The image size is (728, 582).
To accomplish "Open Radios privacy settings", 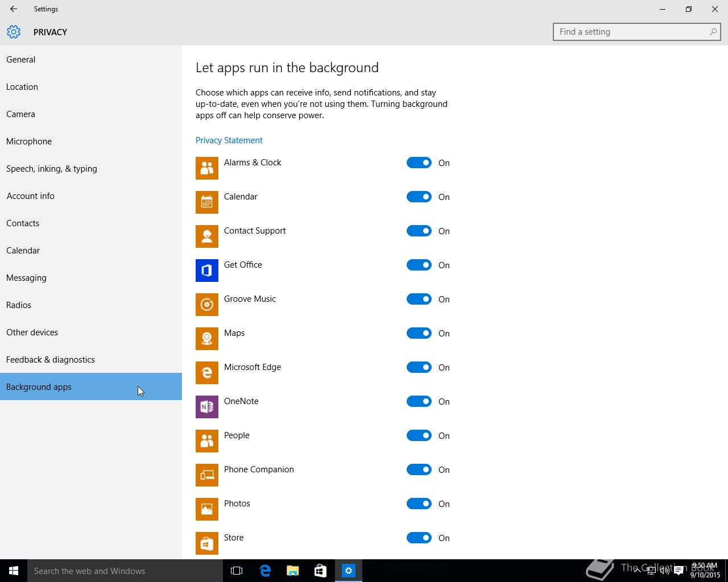I will [x=91, y=305].
